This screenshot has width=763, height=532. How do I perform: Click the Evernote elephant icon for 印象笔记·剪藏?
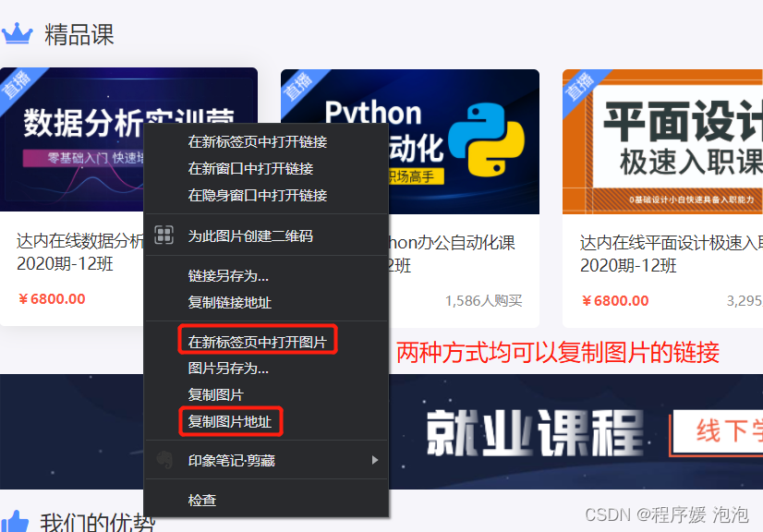click(x=166, y=462)
